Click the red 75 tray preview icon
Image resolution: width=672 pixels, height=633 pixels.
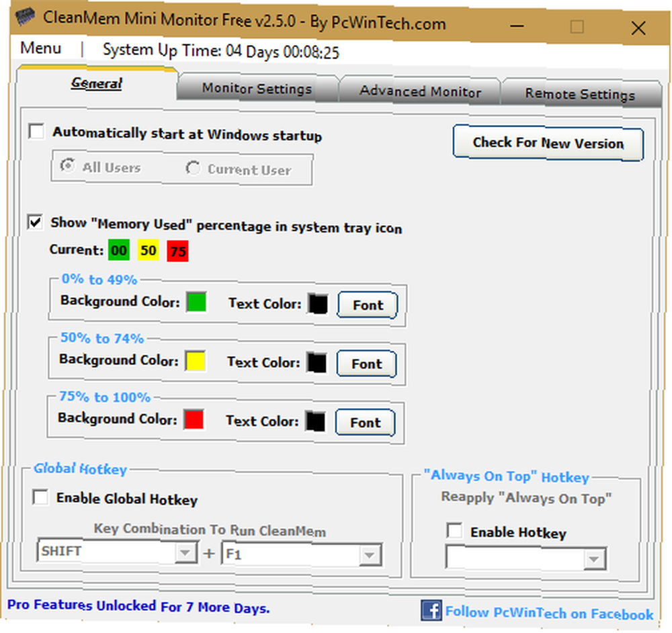[178, 251]
